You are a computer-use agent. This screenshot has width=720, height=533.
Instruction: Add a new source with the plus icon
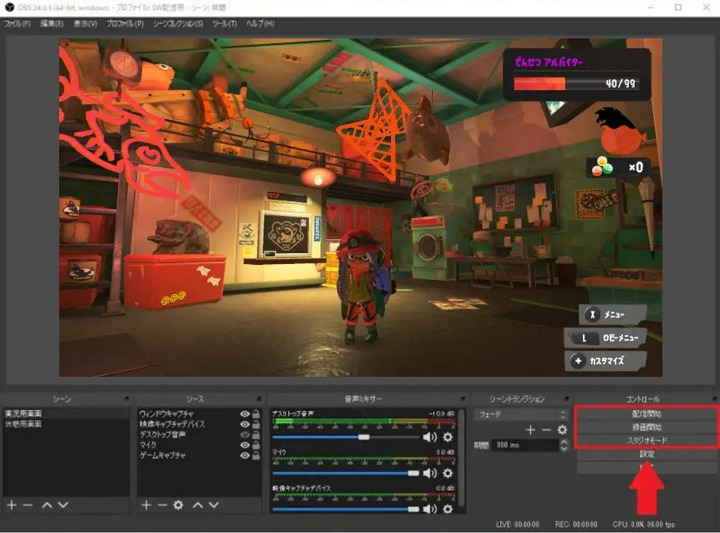click(146, 505)
